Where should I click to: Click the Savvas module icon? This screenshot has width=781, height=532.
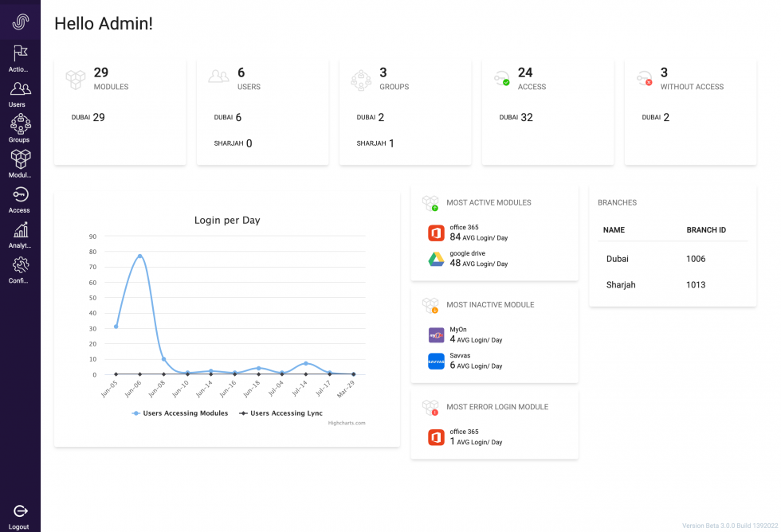(436, 361)
